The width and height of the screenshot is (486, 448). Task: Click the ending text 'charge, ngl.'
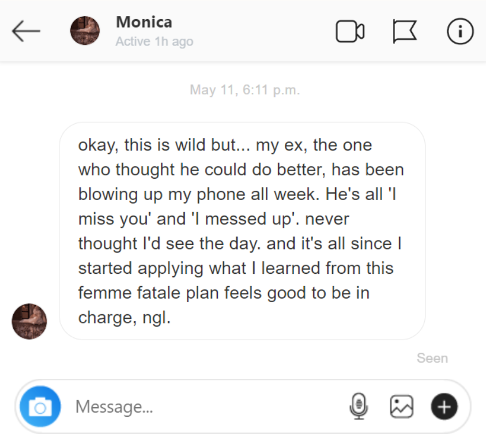coord(125,318)
